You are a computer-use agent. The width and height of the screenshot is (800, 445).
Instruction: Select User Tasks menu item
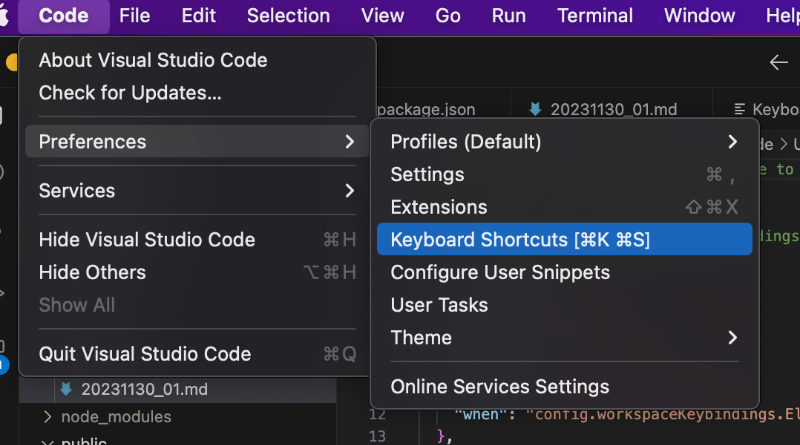(439, 305)
